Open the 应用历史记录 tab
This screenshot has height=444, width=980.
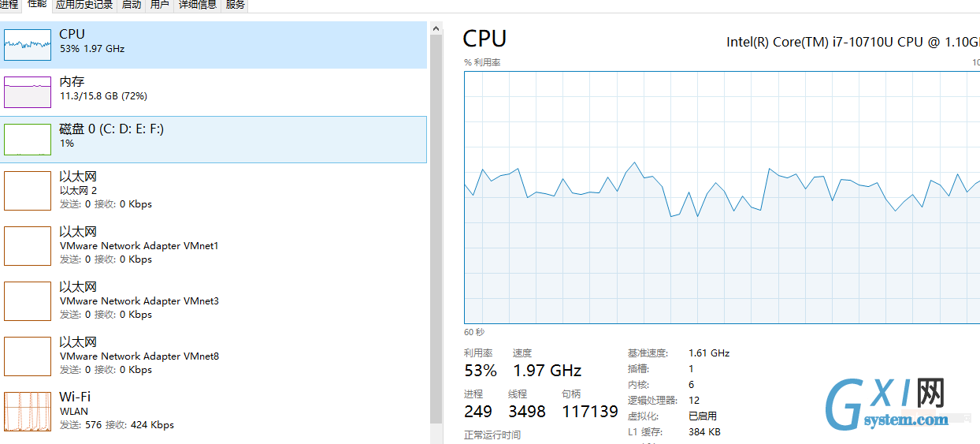(x=84, y=5)
